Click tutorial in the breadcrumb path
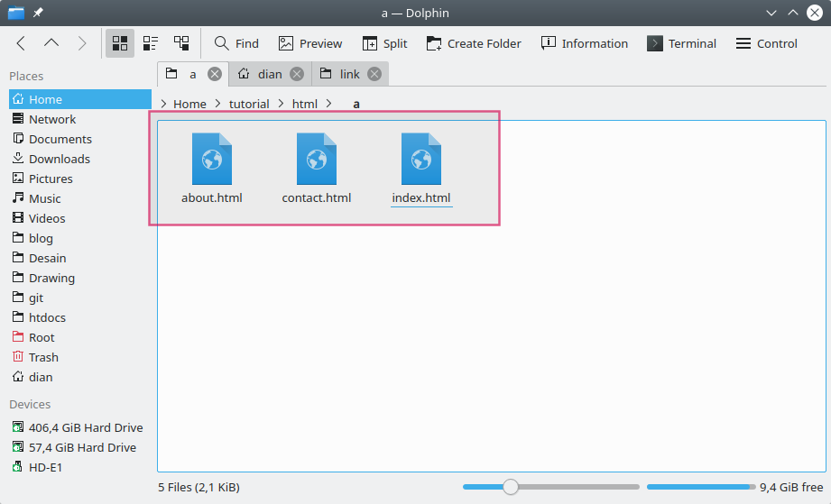Screen dimensions: 831x504 [x=249, y=104]
